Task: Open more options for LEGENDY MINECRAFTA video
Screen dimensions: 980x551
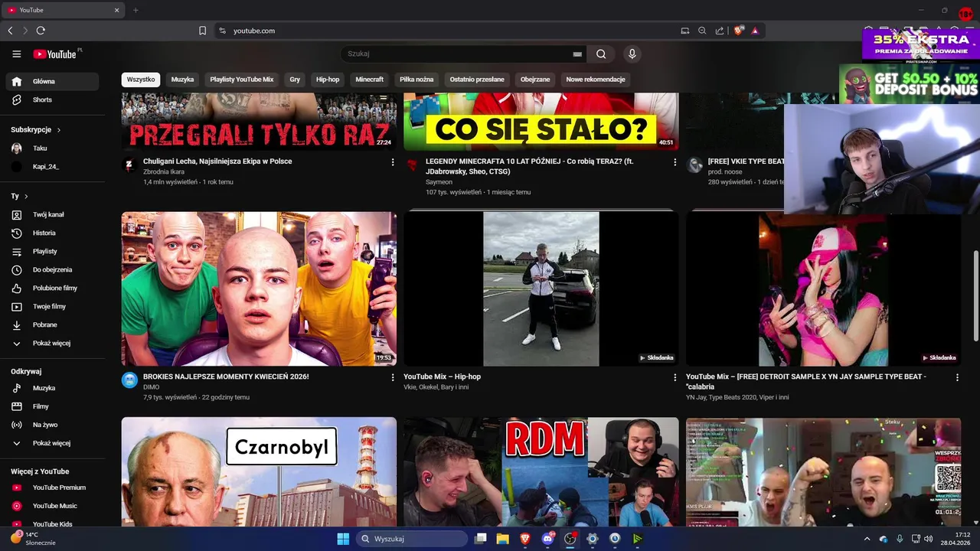Action: [x=675, y=162]
